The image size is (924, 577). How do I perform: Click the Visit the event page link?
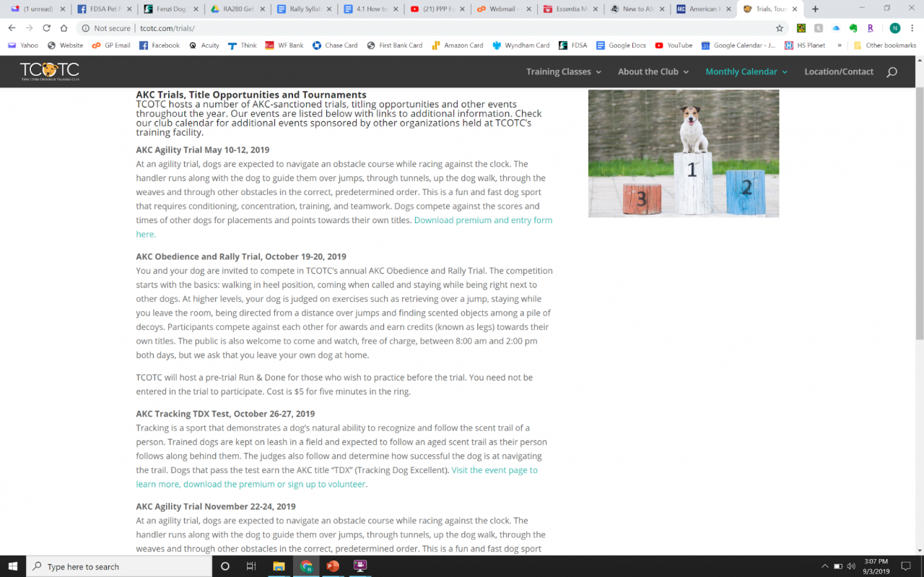(x=494, y=470)
